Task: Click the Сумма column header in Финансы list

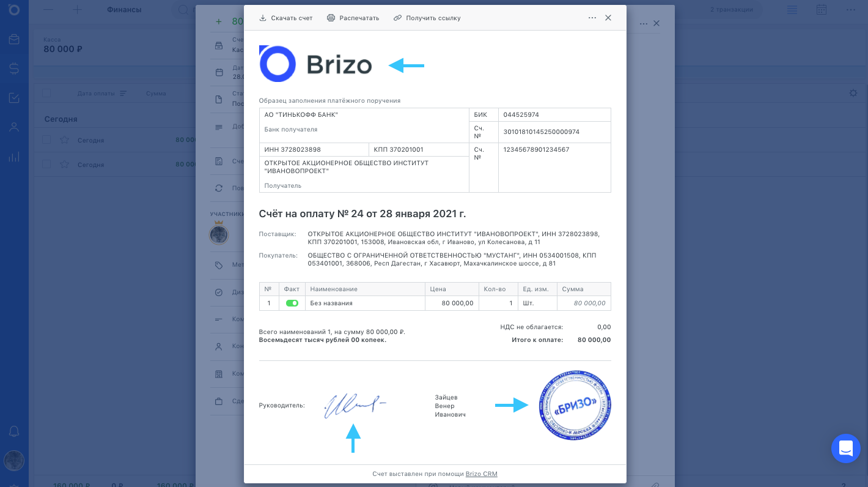Action: click(156, 94)
